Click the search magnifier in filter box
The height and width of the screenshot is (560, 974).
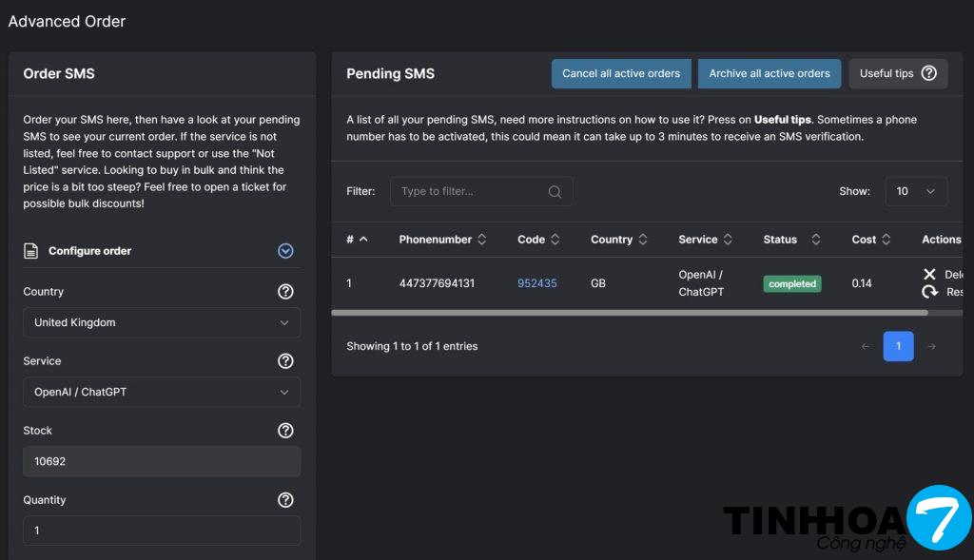(x=555, y=191)
